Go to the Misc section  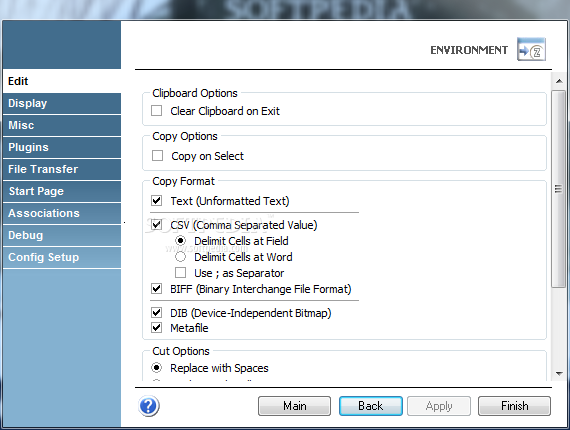pos(62,125)
